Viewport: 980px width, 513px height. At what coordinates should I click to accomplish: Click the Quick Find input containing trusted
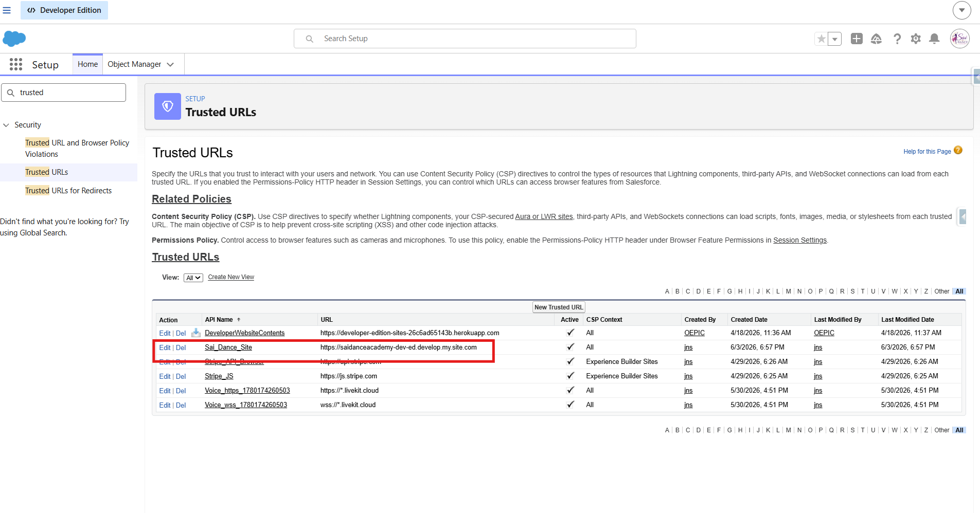click(63, 93)
